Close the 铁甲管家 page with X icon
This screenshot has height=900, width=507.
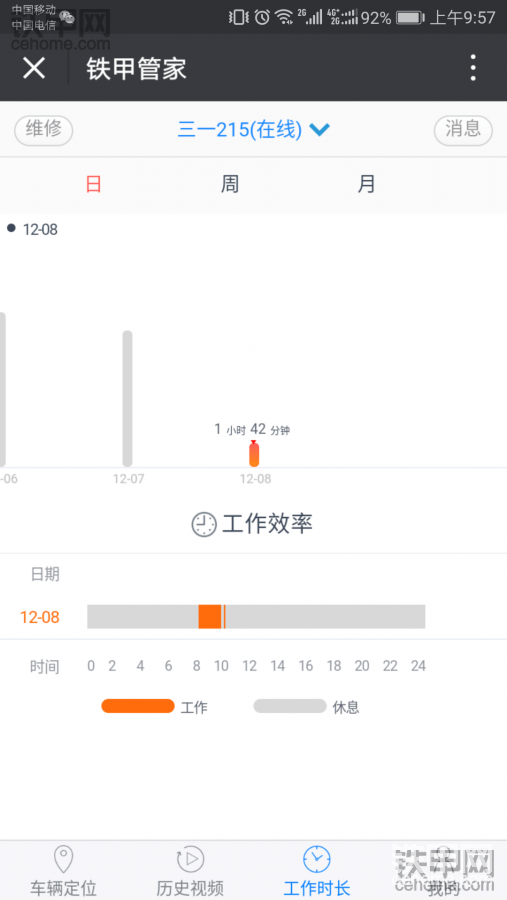point(34,68)
